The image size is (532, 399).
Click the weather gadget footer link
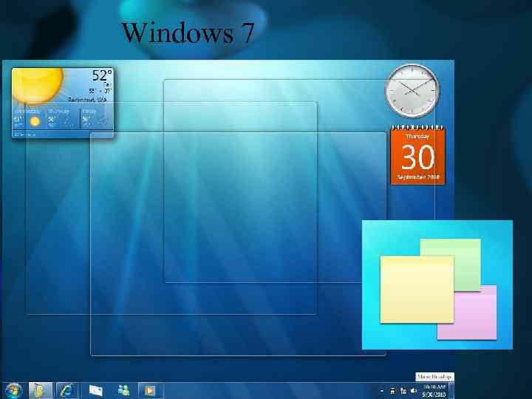coord(25,134)
